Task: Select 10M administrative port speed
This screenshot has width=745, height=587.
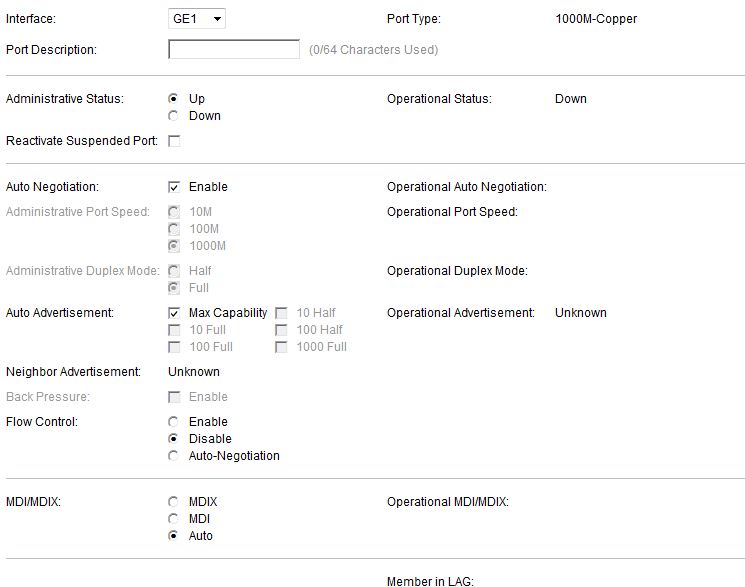Action: click(174, 212)
